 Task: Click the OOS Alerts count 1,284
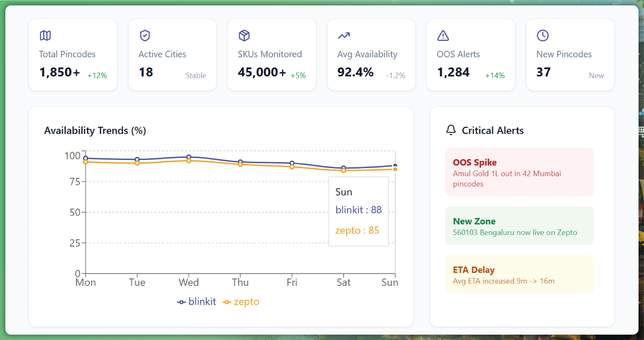point(453,72)
